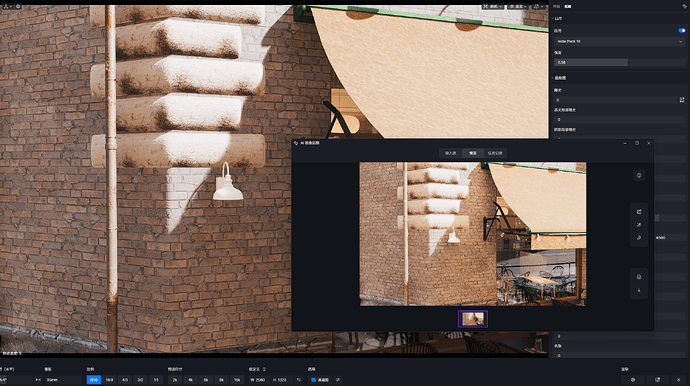Click the icon at the right panel top-right corner
This screenshot has width=690, height=386.
[x=684, y=7]
